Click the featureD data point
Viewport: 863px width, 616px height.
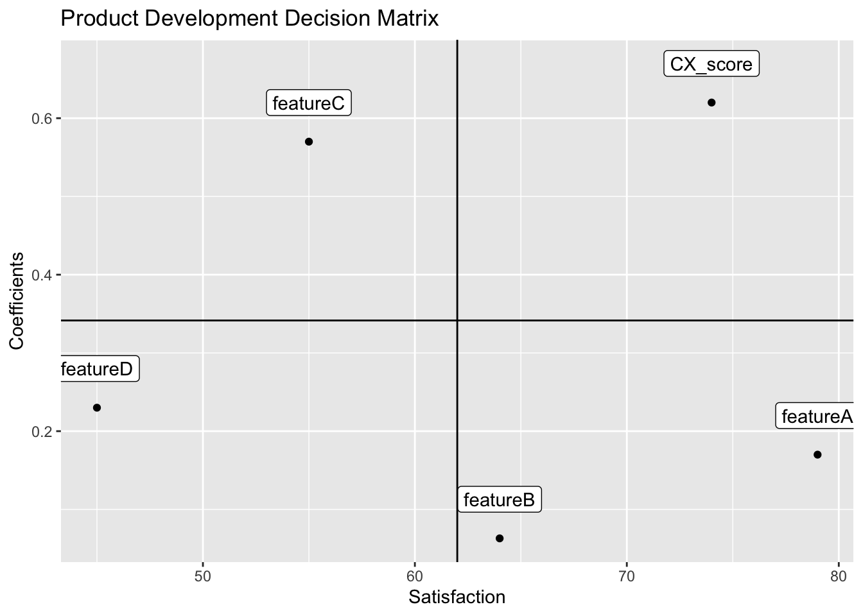pos(97,407)
